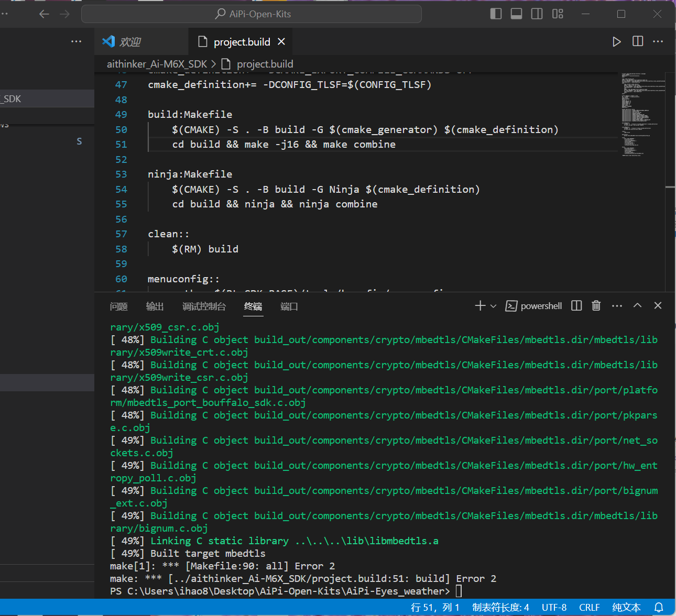Click the powershell terminal label
Screen dimensions: 676x616
[x=534, y=306]
